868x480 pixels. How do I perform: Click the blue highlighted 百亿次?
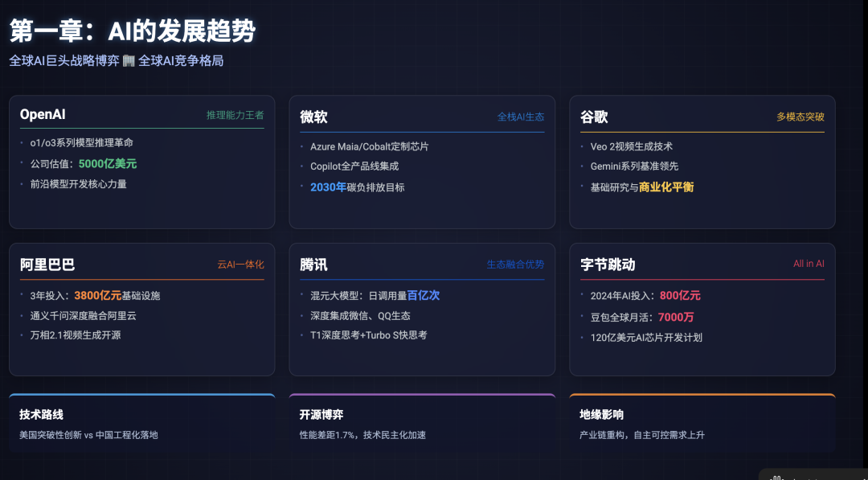pyautogui.click(x=424, y=296)
